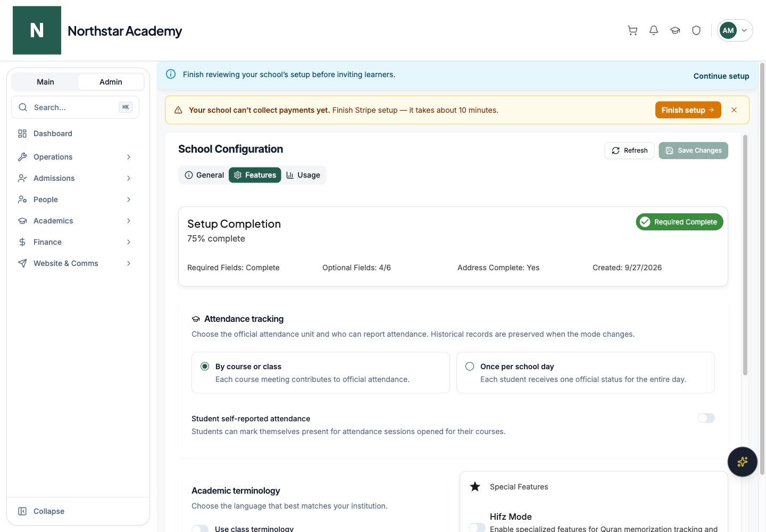The image size is (766, 532).
Task: Enable Hifz Mode toggle
Action: tap(477, 528)
